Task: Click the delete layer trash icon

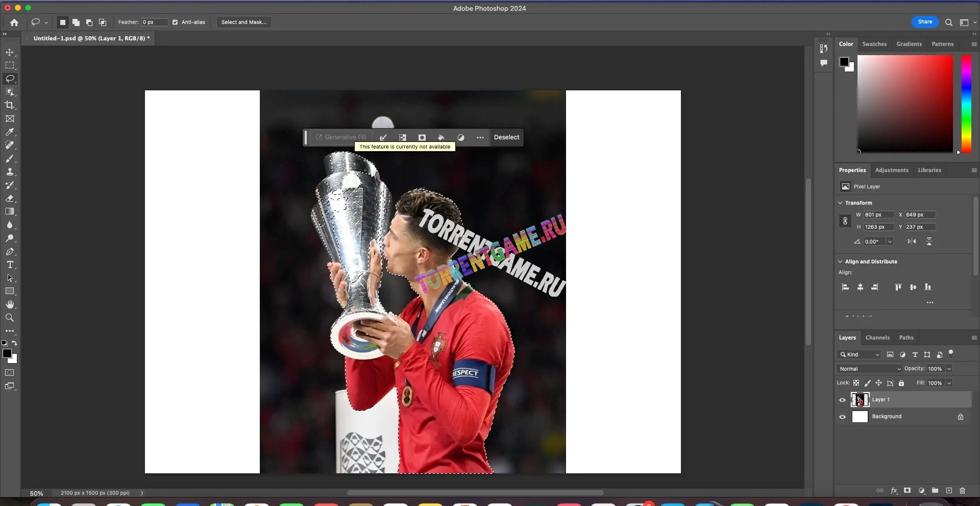Action: [962, 491]
